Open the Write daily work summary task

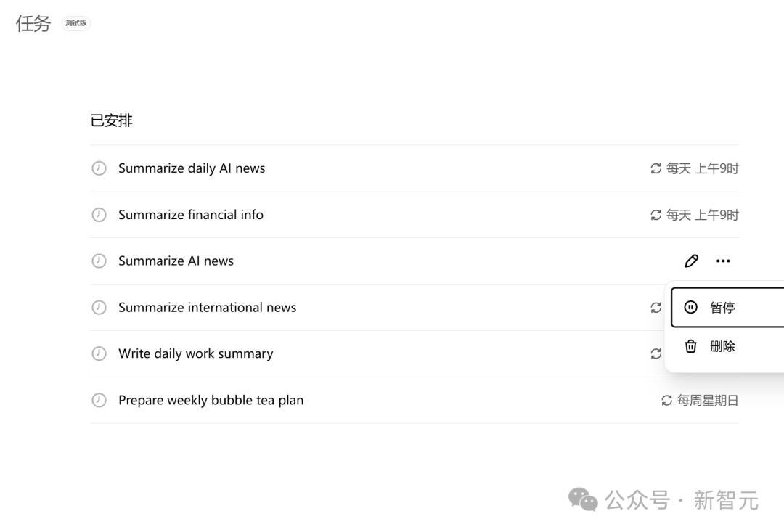tap(195, 353)
